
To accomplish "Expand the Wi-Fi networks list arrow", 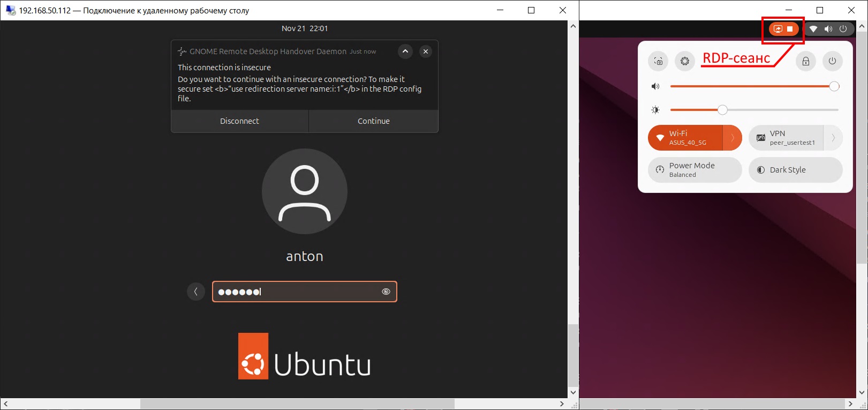I will (x=733, y=138).
